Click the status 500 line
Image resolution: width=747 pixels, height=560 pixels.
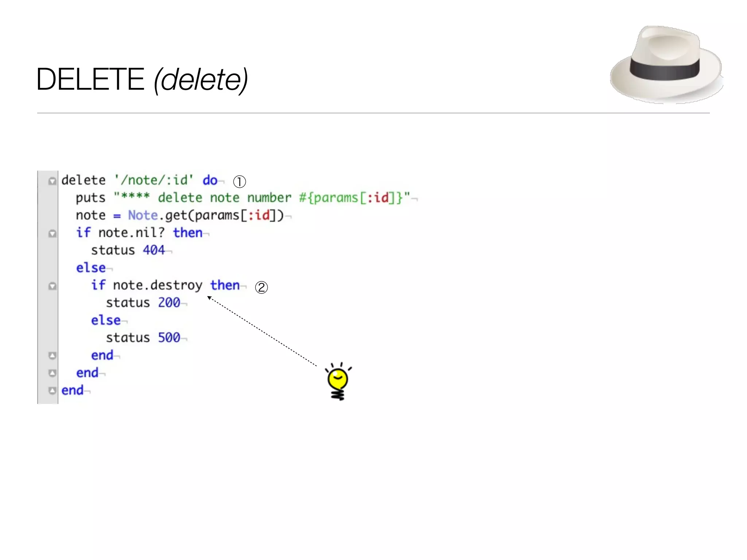[x=143, y=338]
